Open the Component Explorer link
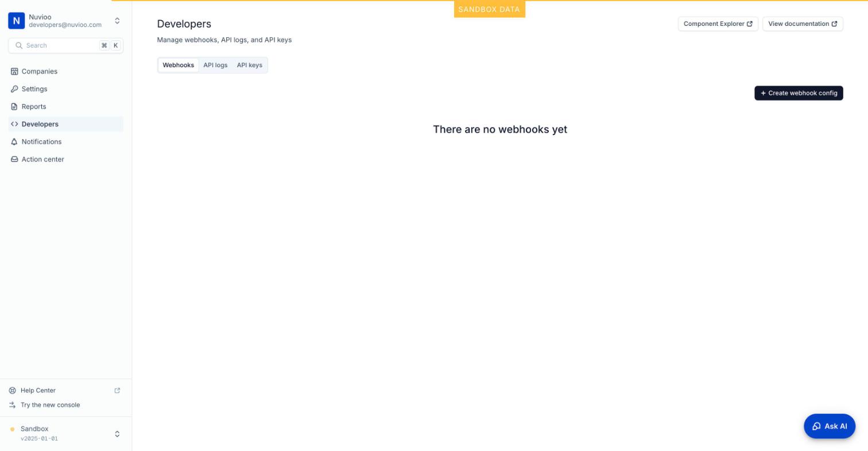Viewport: 868px width, 451px height. pyautogui.click(x=718, y=24)
